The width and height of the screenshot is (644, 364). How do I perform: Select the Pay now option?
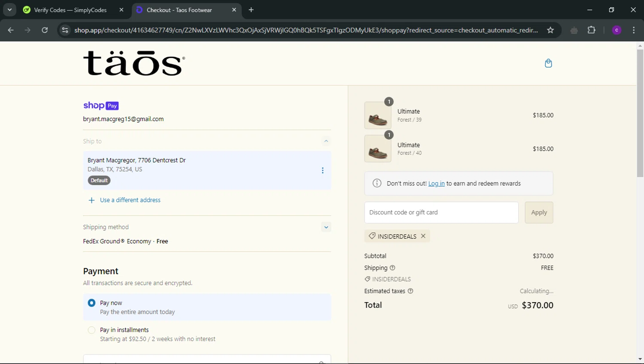click(91, 303)
